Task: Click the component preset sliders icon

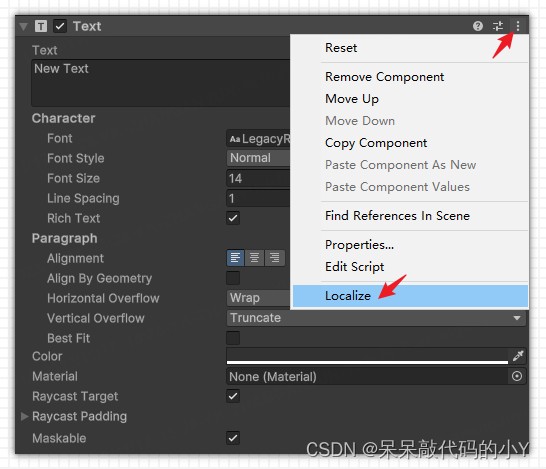Action: [x=498, y=26]
